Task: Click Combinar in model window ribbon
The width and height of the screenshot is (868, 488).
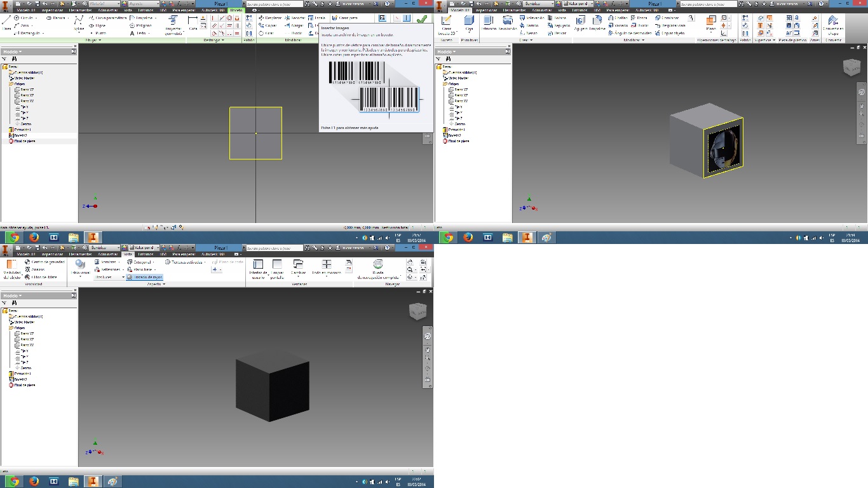Action: point(667,18)
